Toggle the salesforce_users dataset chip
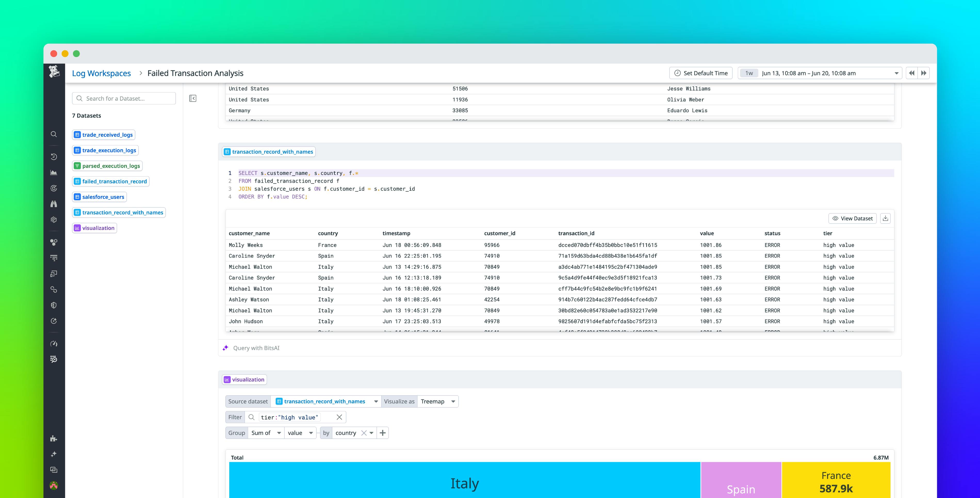Screen dimensions: 980x498 99,197
